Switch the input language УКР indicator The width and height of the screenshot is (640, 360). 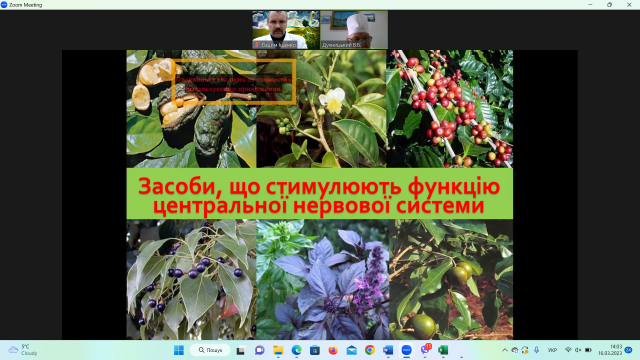(x=552, y=350)
